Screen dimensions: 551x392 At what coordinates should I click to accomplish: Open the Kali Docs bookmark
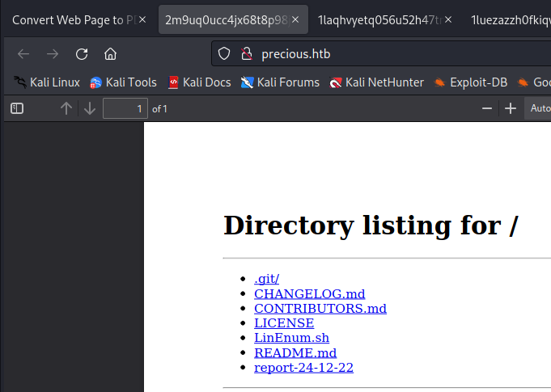tap(199, 82)
